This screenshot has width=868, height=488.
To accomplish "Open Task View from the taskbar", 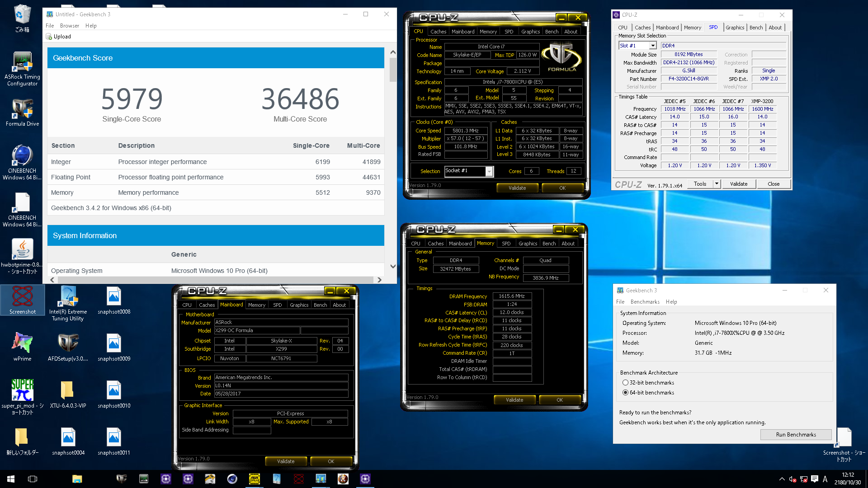I will pos(33,479).
